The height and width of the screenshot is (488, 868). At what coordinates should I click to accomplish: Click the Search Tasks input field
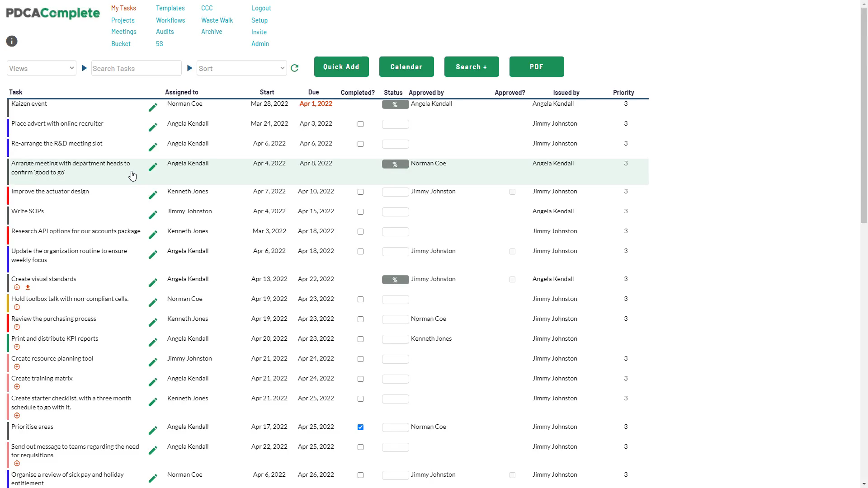tap(136, 68)
